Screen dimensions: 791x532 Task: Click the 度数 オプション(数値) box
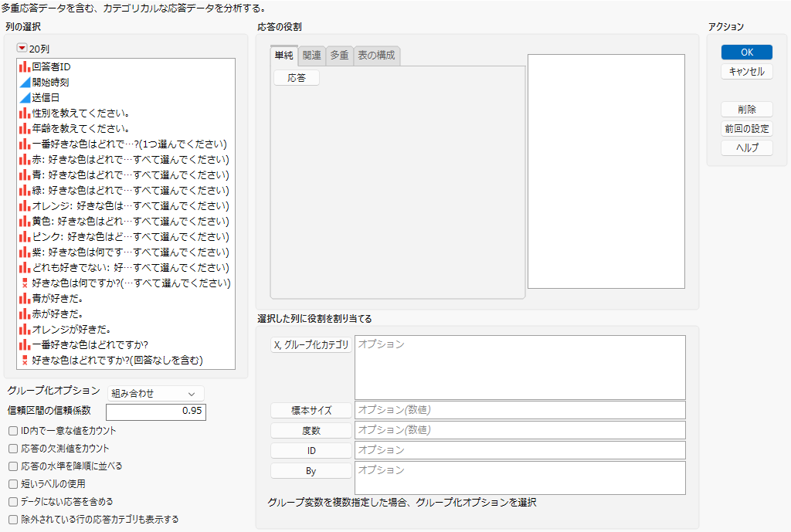coord(520,430)
